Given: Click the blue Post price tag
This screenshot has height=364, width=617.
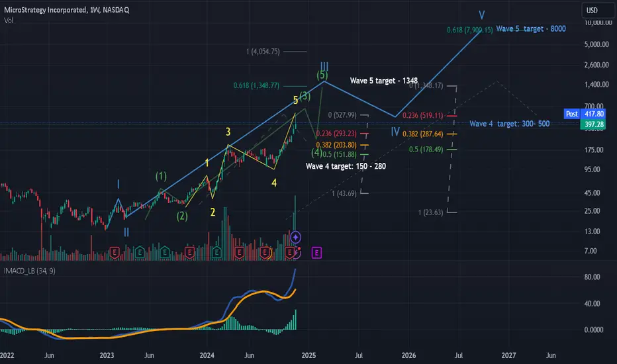Looking at the screenshot, I should pos(572,114).
